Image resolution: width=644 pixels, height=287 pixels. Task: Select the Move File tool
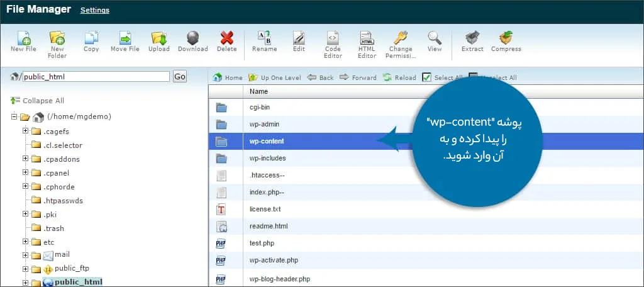125,42
